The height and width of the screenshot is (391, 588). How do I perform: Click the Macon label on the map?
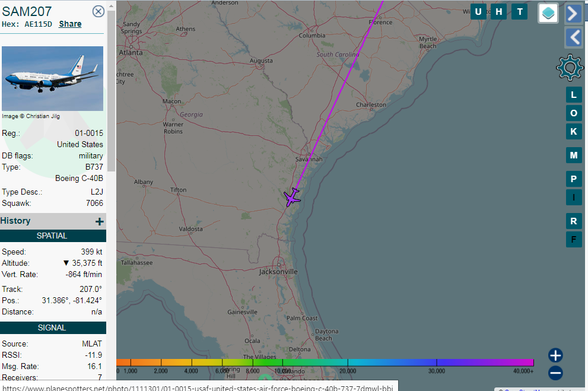(x=171, y=101)
